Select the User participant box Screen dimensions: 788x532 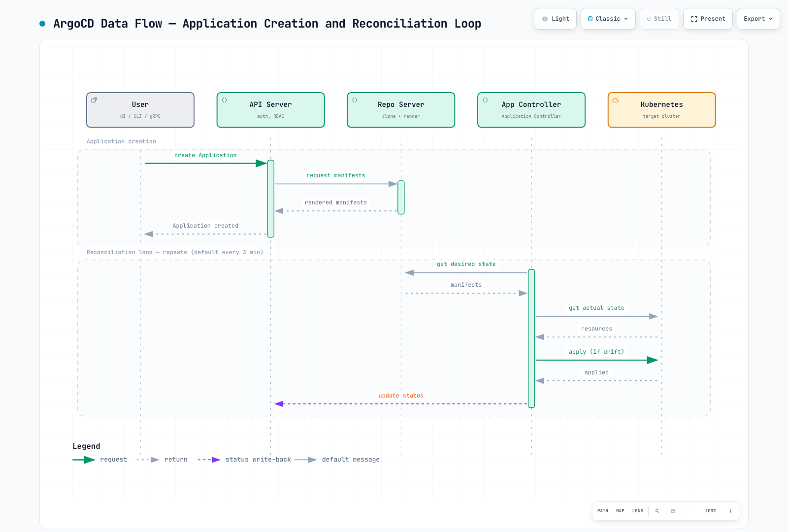(140, 110)
